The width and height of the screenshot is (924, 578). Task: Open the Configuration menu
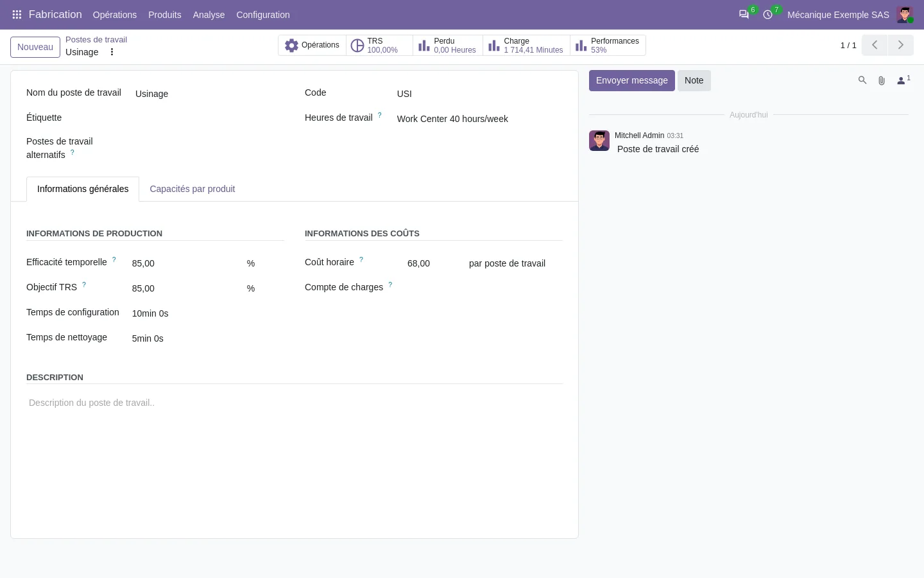click(263, 15)
